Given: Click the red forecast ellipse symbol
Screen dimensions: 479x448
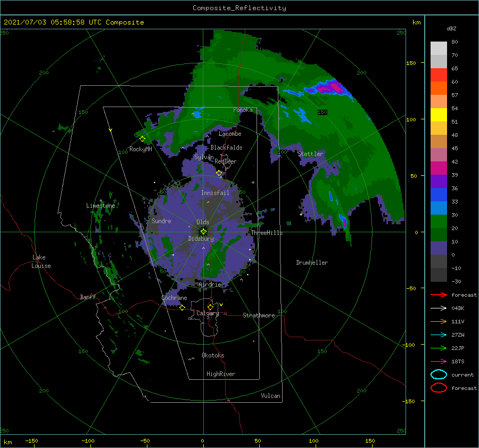Looking at the screenshot, I should 439,388.
